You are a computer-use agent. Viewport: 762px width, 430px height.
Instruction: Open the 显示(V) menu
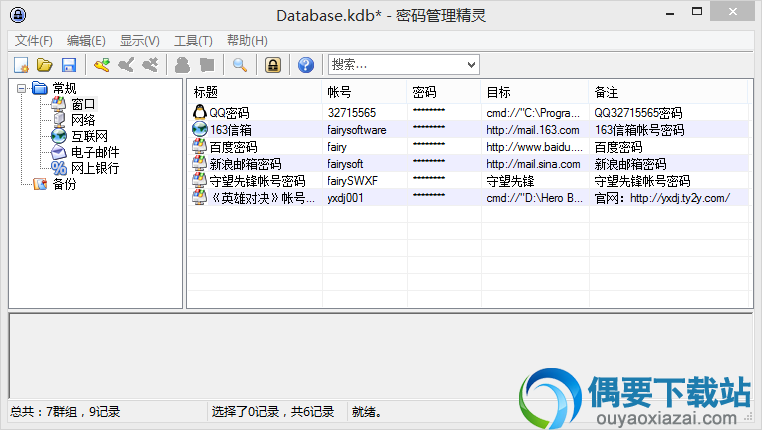139,41
